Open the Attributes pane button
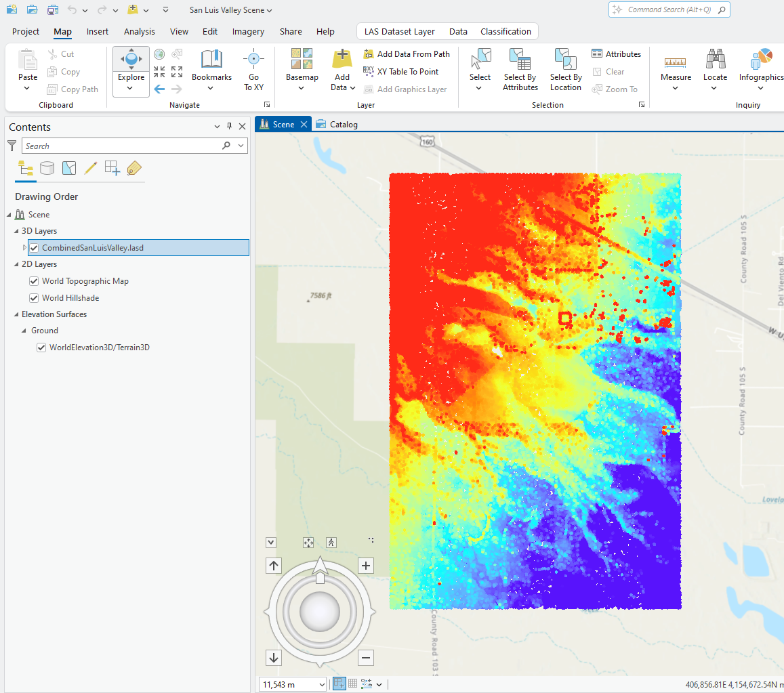 [616, 54]
